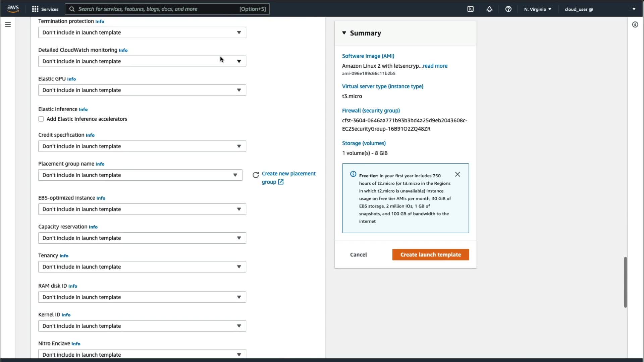Open the help question mark icon
The image size is (644, 362).
point(508,9)
